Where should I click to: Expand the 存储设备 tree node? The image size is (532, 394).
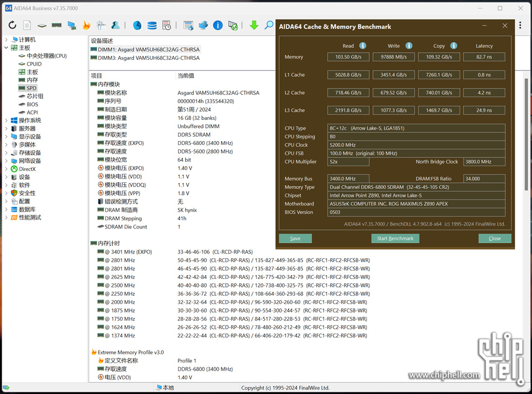pyautogui.click(x=6, y=153)
